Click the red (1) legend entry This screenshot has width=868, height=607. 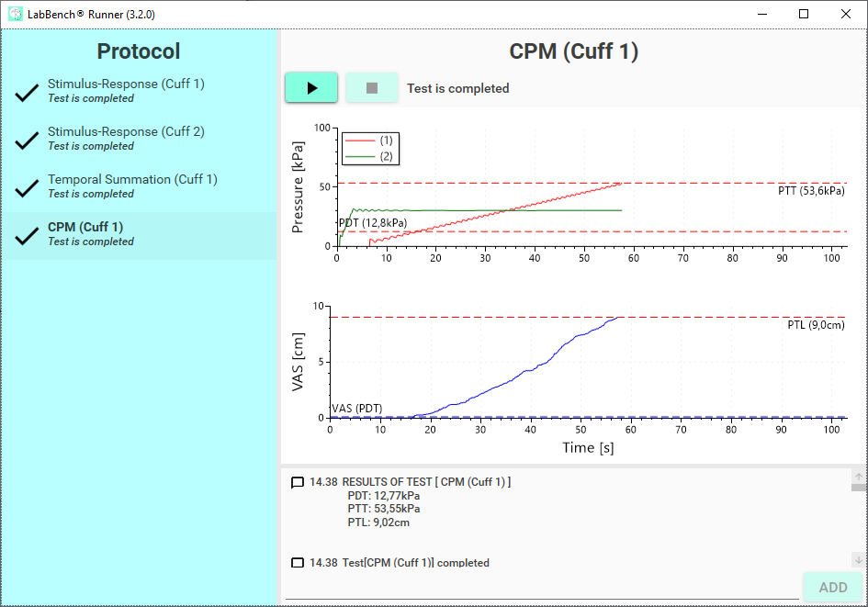373,141
